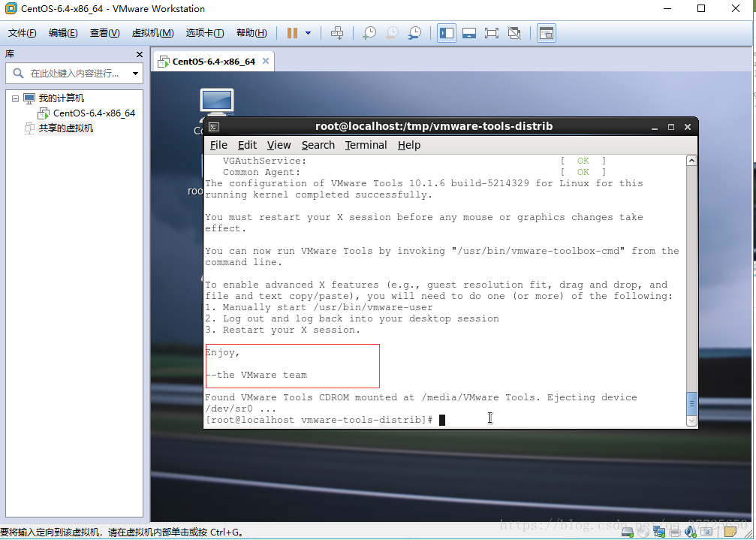Viewport: 756px width, 540px height.
Task: Open the 帮助(H) menu
Action: tap(251, 33)
